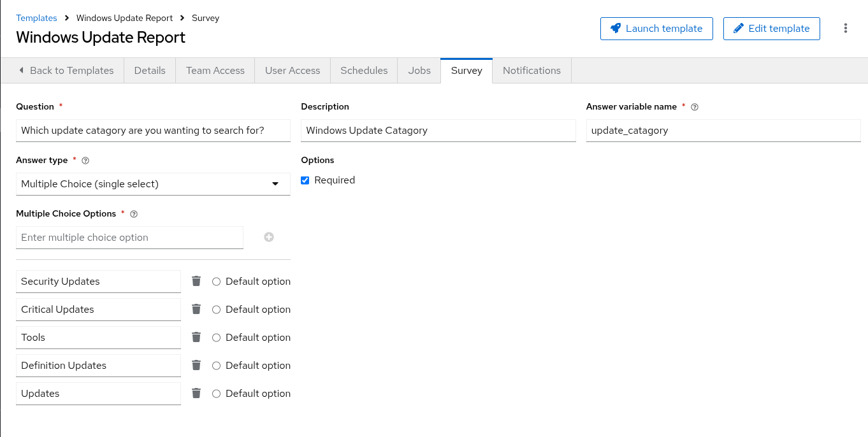
Task: Click the Description text field
Action: (438, 131)
